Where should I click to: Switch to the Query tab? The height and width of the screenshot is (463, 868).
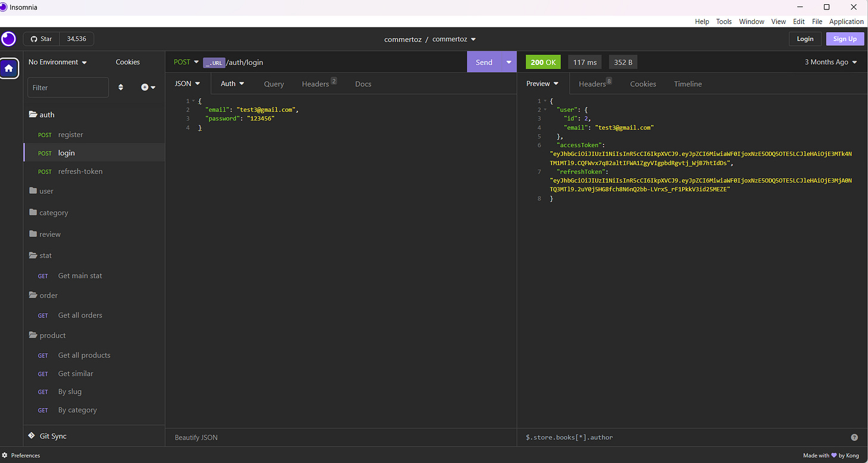pos(274,84)
